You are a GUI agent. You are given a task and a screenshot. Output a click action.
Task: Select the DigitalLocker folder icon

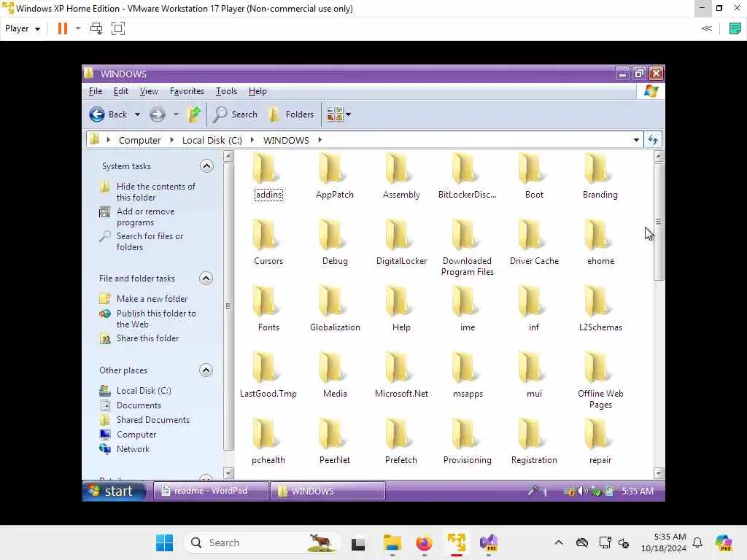point(398,235)
